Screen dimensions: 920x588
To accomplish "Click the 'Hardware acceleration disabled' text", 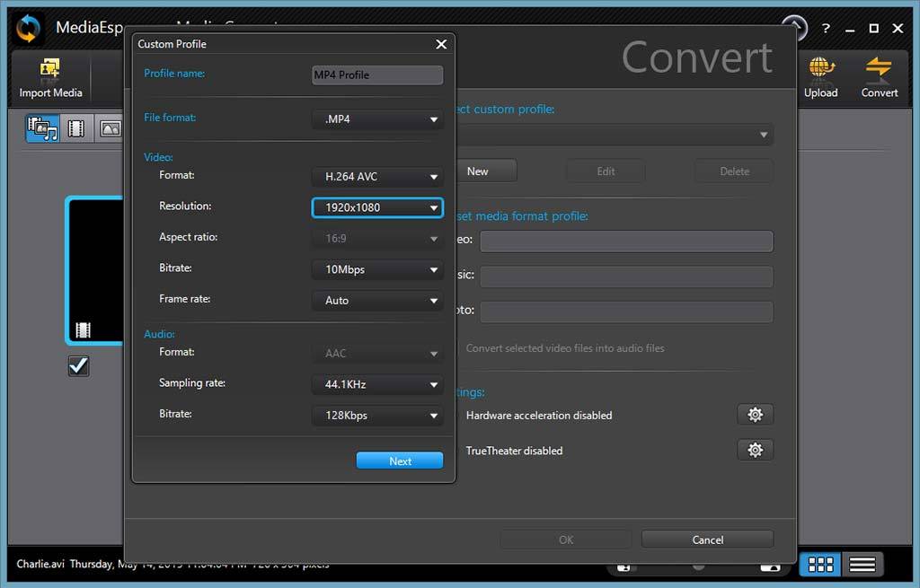I will click(539, 415).
